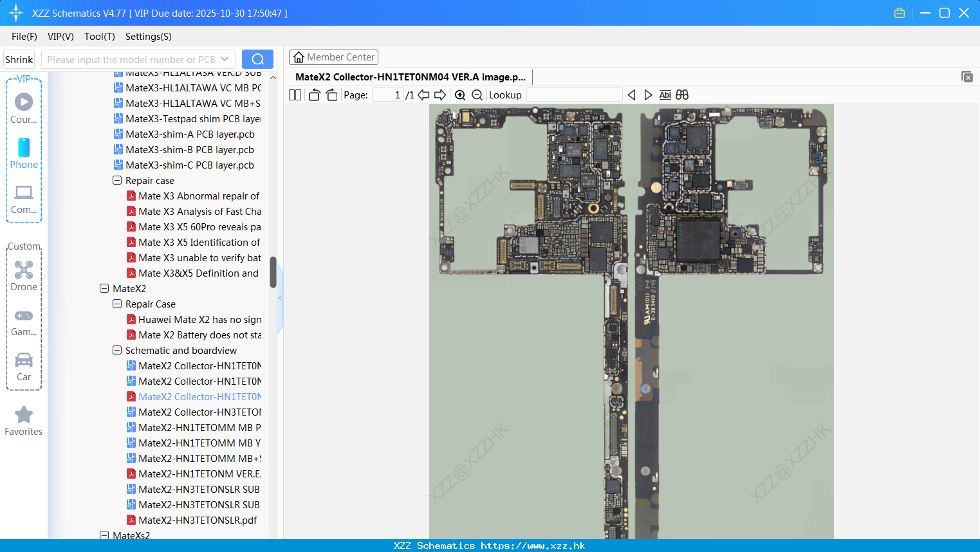Open MateX3-shim-B PCB layer.pcb

pyautogui.click(x=184, y=150)
